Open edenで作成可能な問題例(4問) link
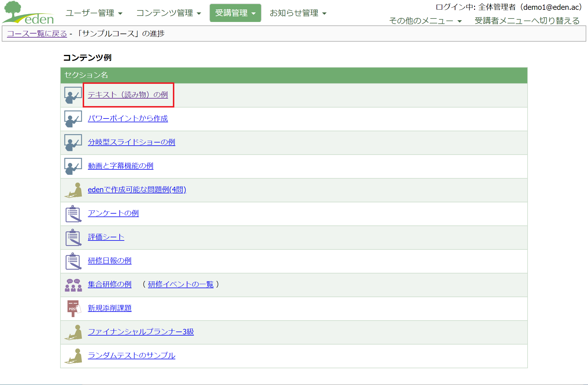The height and width of the screenshot is (385, 588). [x=137, y=190]
